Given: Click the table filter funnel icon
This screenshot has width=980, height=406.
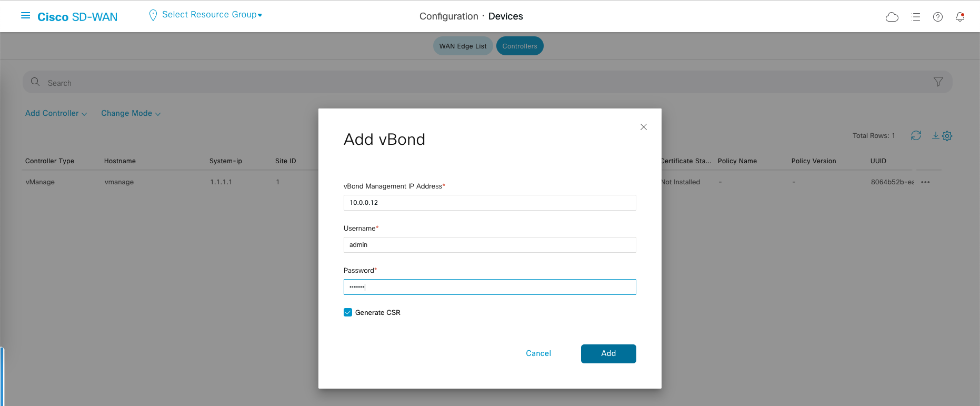Looking at the screenshot, I should [938, 82].
